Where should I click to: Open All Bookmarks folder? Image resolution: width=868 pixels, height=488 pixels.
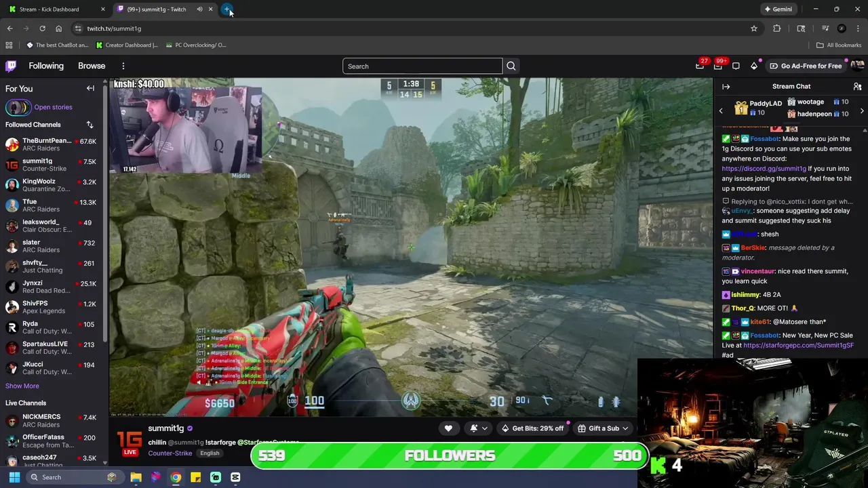tap(839, 45)
